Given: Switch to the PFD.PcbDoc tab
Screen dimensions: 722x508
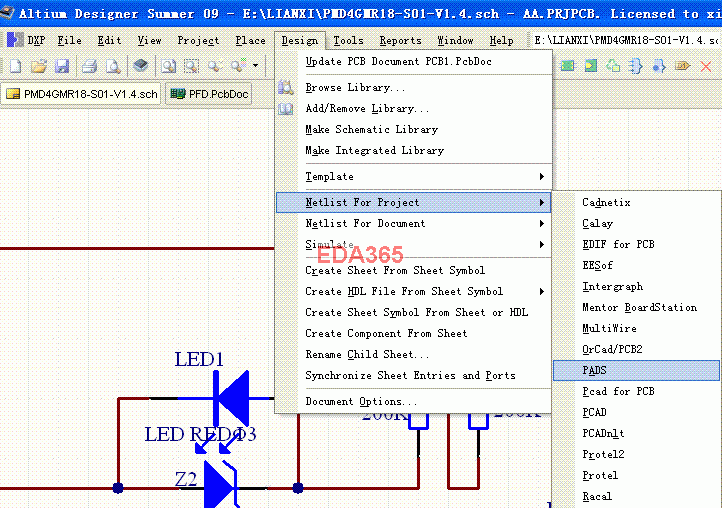Looking at the screenshot, I should 209,94.
